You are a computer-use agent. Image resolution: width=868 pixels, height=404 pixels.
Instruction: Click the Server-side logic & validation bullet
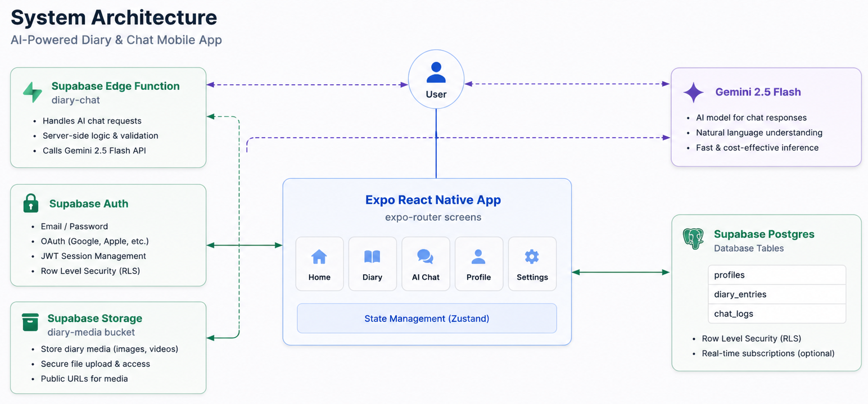click(101, 135)
